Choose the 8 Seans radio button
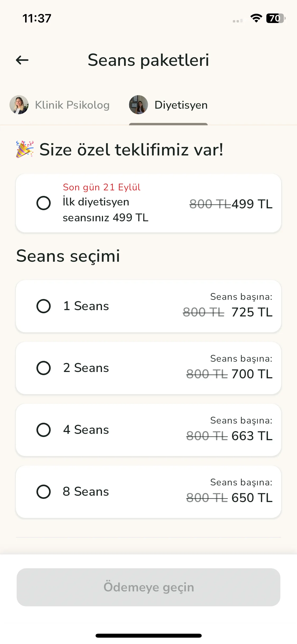This screenshot has width=297, height=644. (44, 492)
